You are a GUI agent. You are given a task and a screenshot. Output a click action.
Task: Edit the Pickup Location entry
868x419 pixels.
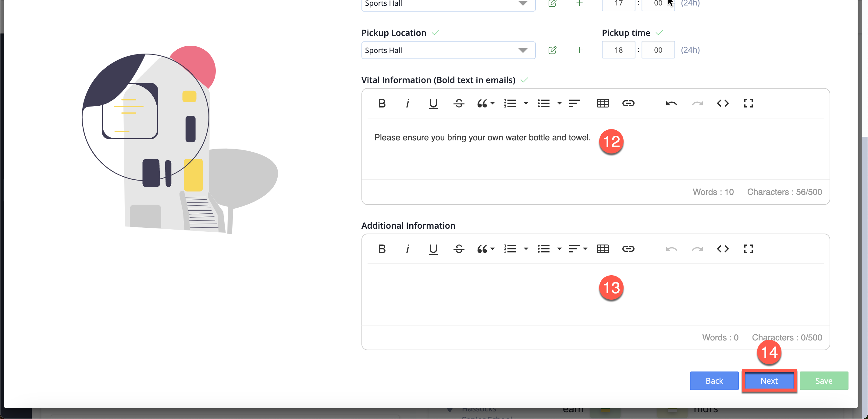552,50
